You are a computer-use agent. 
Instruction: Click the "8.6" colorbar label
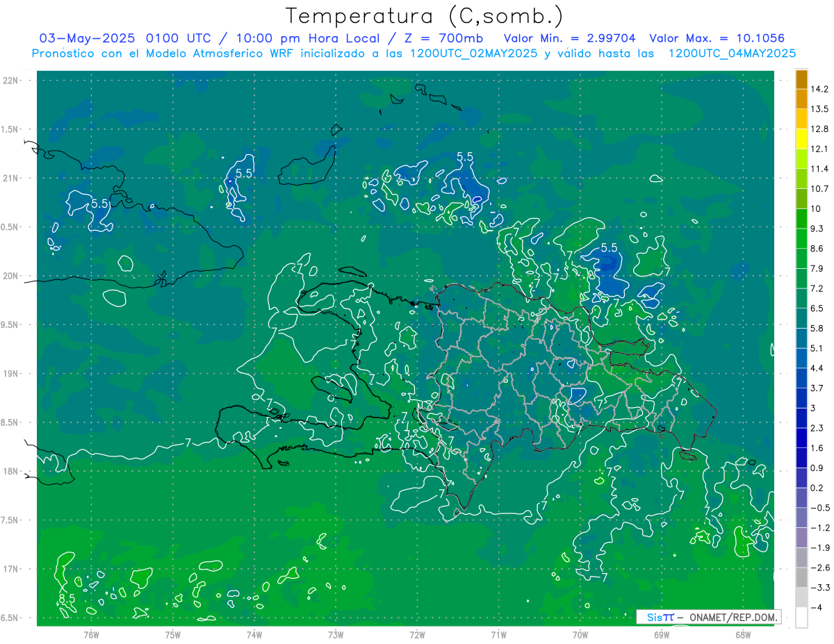tap(818, 249)
